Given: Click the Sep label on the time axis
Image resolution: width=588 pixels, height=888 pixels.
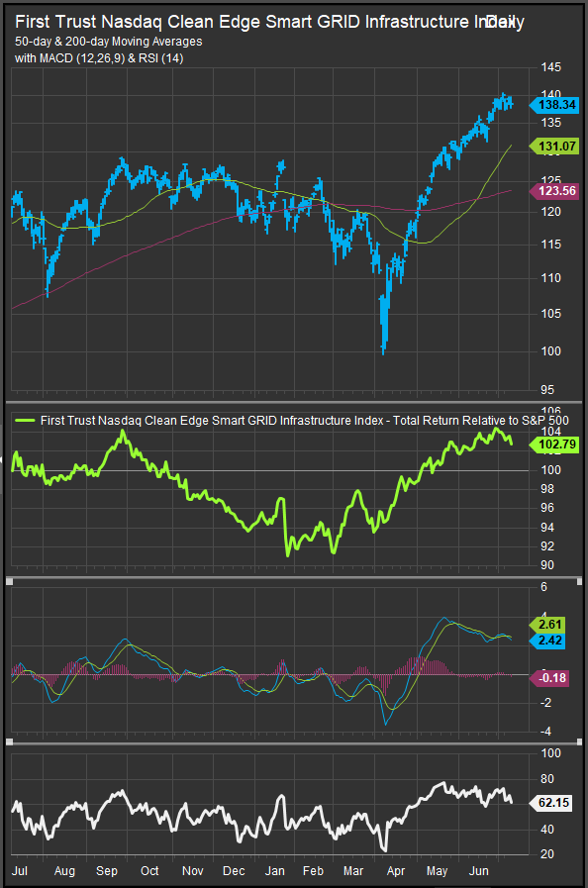Looking at the screenshot, I should (x=107, y=870).
